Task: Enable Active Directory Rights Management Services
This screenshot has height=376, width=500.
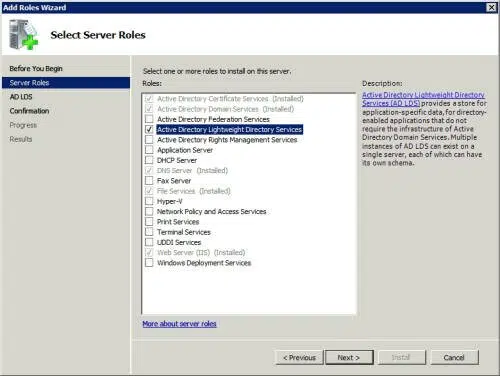Action: tap(149, 140)
